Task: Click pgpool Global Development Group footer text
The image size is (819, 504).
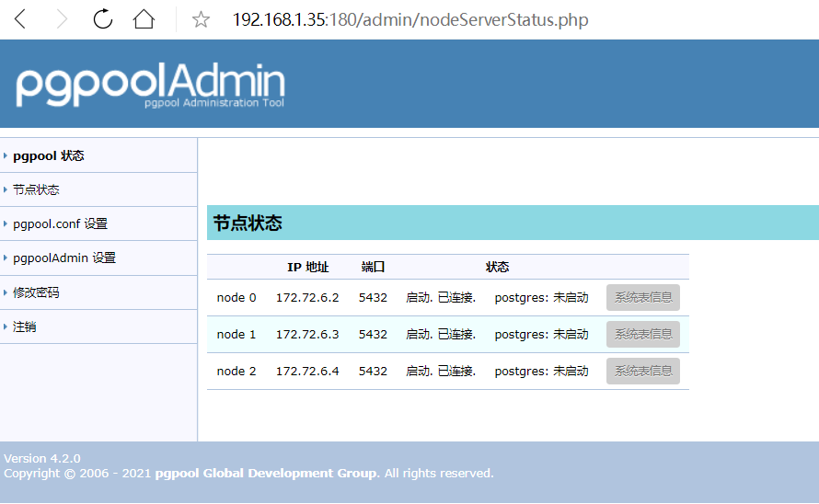Action: click(x=266, y=473)
